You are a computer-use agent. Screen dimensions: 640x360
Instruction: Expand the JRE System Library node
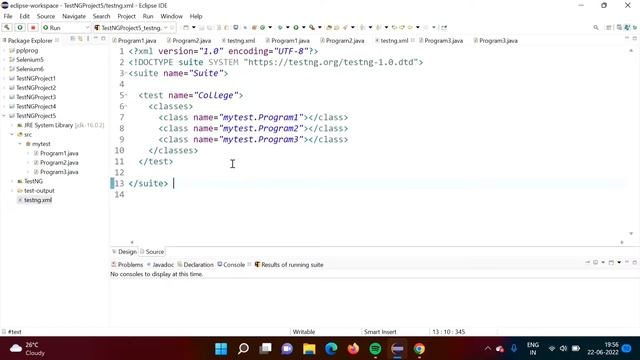pyautogui.click(x=12, y=125)
